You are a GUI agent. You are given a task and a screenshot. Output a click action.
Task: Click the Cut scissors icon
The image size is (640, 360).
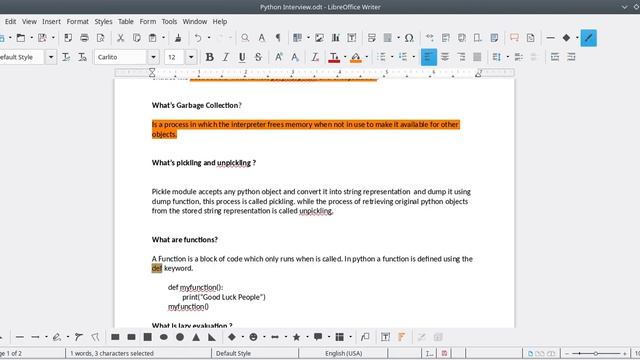click(x=120, y=38)
